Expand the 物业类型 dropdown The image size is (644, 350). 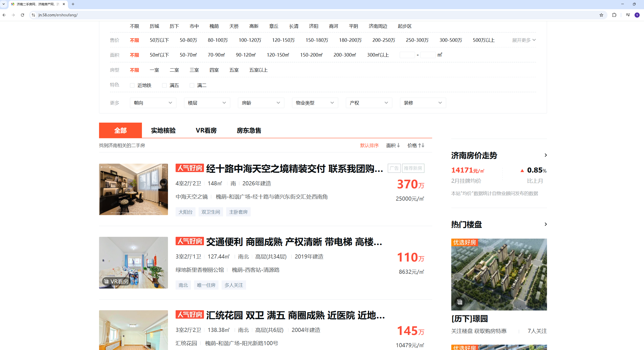coord(315,103)
